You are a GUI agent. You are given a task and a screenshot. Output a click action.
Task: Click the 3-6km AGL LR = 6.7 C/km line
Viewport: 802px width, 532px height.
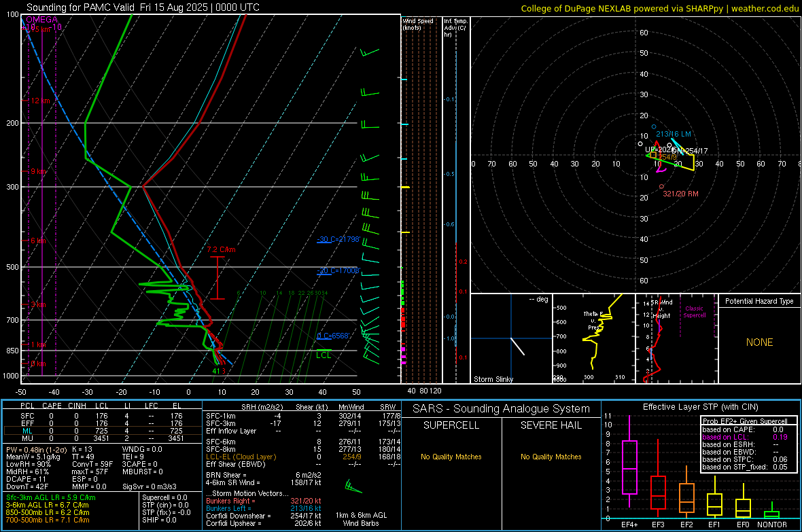pos(47,505)
